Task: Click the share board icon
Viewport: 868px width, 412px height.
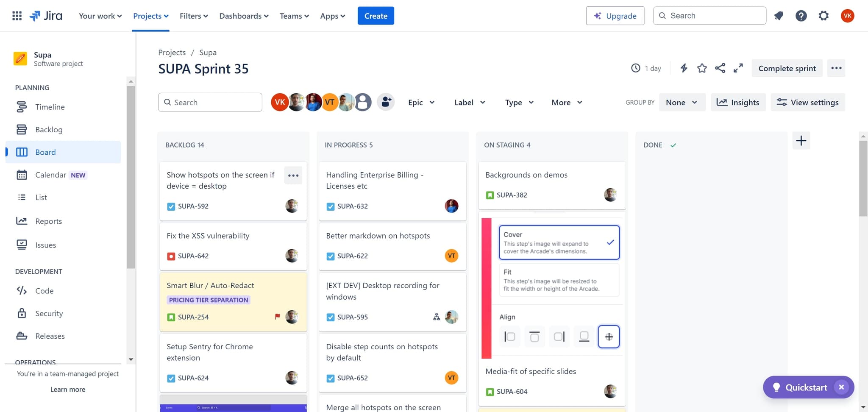Action: pyautogui.click(x=720, y=68)
